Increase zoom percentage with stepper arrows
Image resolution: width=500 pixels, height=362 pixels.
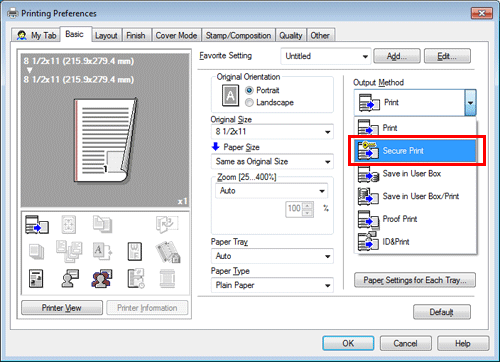click(x=308, y=205)
